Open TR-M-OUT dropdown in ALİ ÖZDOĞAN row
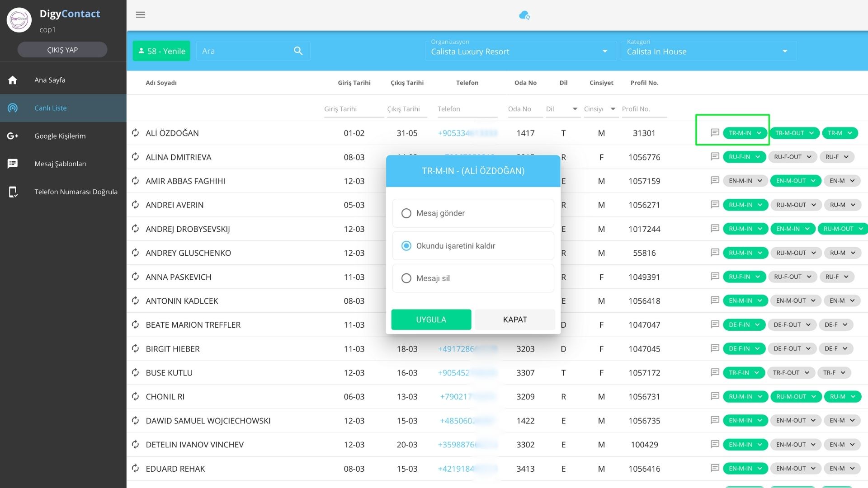 coord(794,133)
